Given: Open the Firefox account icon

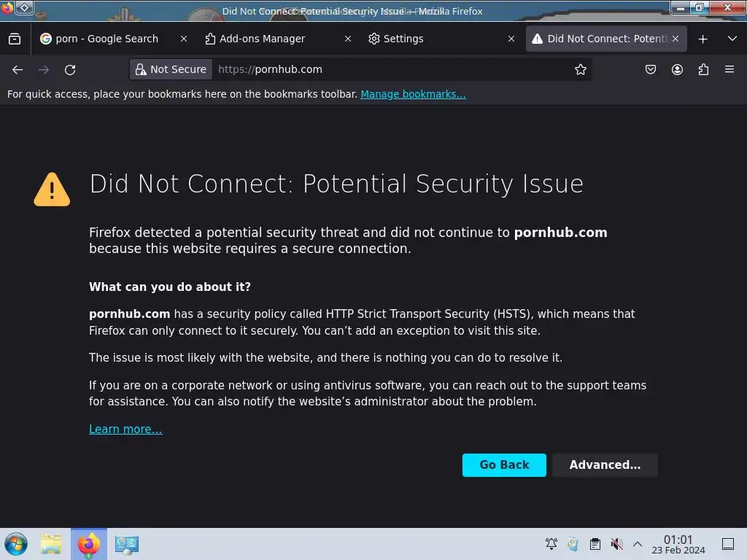Looking at the screenshot, I should click(677, 69).
